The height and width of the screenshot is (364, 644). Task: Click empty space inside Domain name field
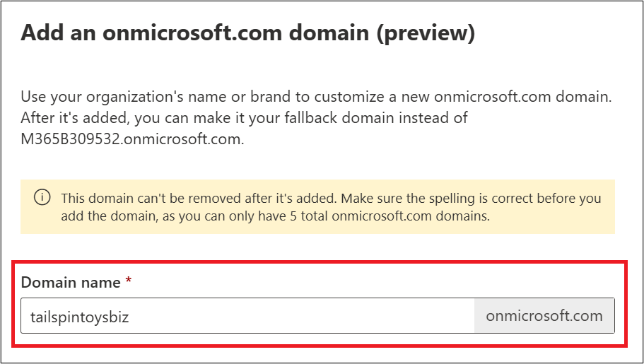[x=318, y=317]
